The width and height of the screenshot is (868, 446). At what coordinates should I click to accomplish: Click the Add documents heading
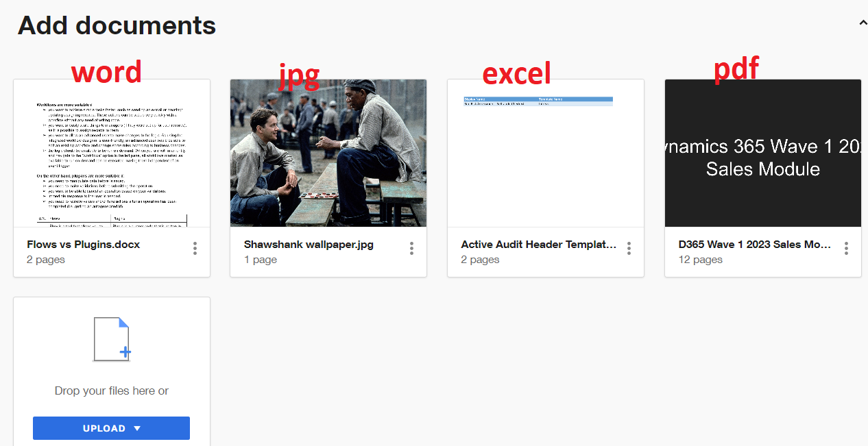[117, 25]
